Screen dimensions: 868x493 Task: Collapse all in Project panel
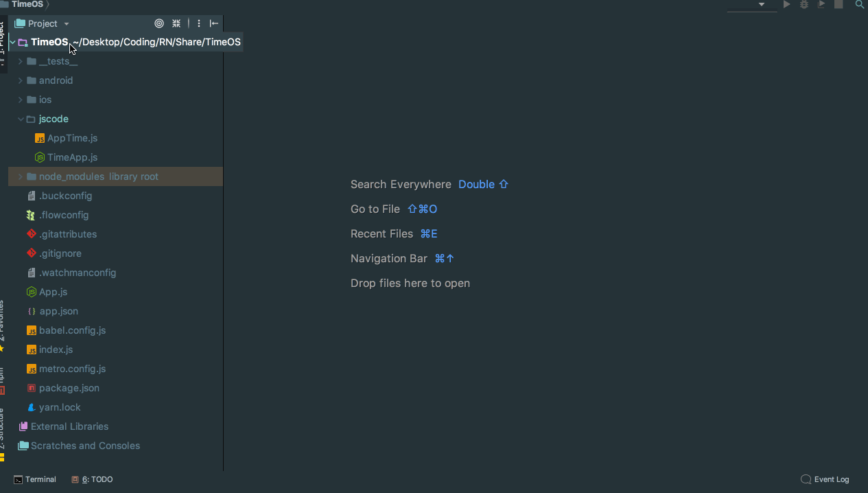176,23
